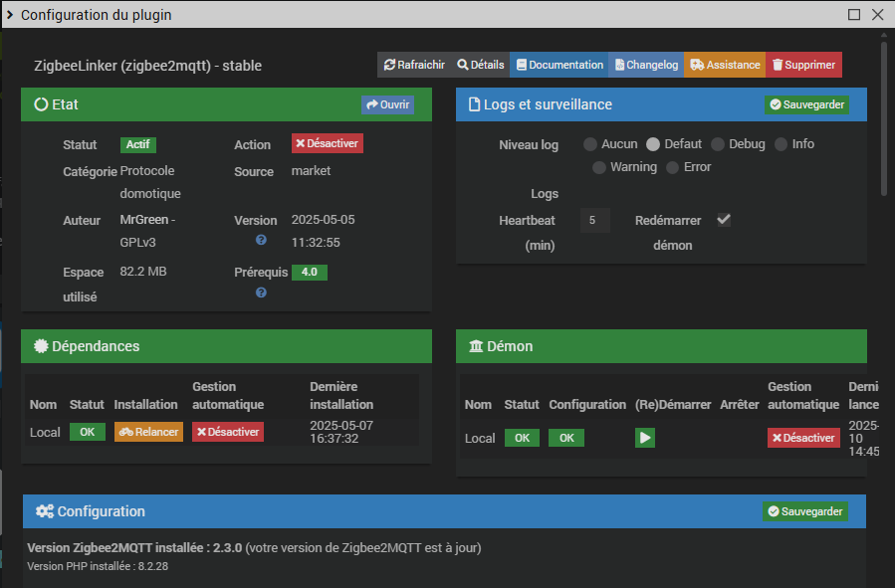Image resolution: width=895 pixels, height=588 pixels.
Task: Close the plugin configuration window
Action: (x=878, y=14)
